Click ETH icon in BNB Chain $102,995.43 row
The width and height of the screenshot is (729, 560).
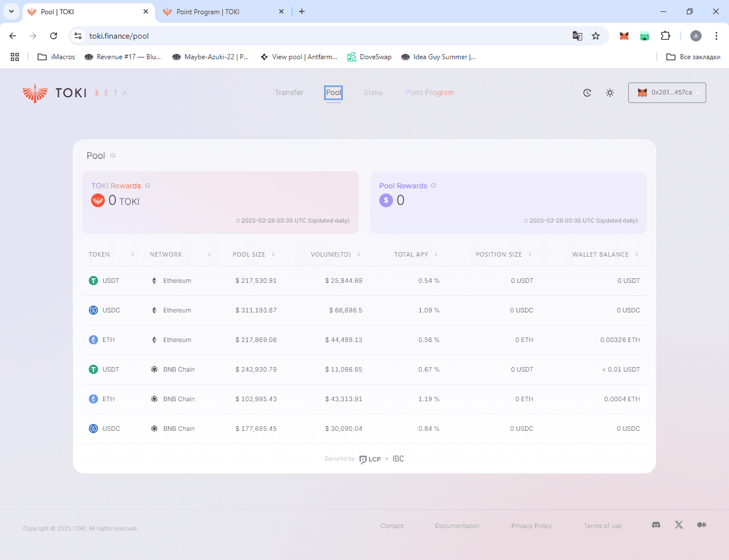93,399
